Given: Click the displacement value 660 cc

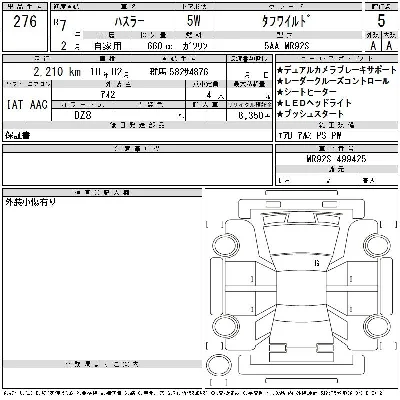Looking at the screenshot, I should pos(160,46).
